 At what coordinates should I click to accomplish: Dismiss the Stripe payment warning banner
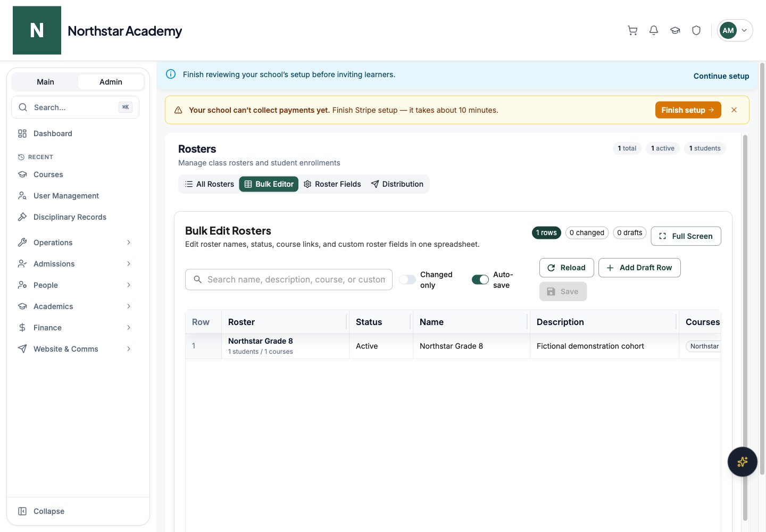(734, 110)
